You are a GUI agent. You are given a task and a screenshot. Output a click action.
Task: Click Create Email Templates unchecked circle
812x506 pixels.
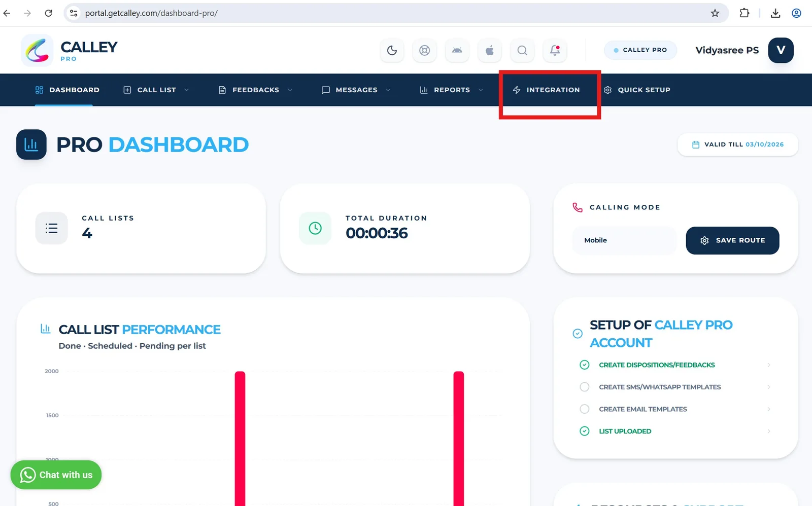[585, 409]
